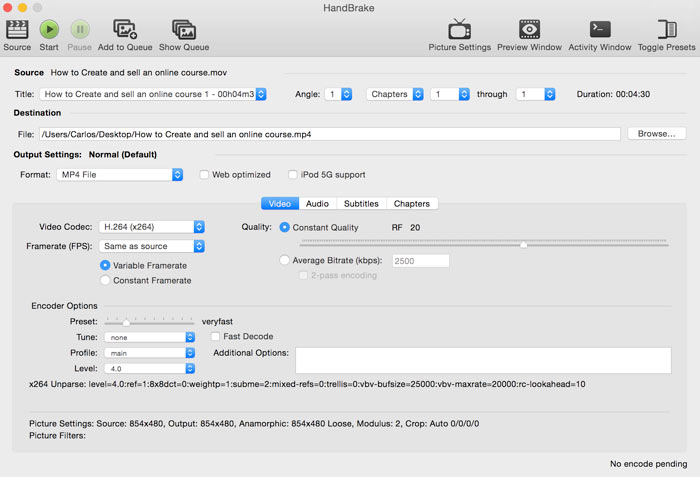Image resolution: width=700 pixels, height=477 pixels.
Task: Click the 'veryfast' preset label
Action: (x=217, y=322)
